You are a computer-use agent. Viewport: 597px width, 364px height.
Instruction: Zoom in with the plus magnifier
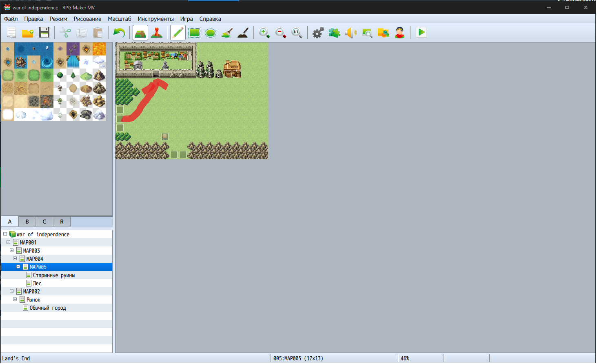(x=264, y=33)
